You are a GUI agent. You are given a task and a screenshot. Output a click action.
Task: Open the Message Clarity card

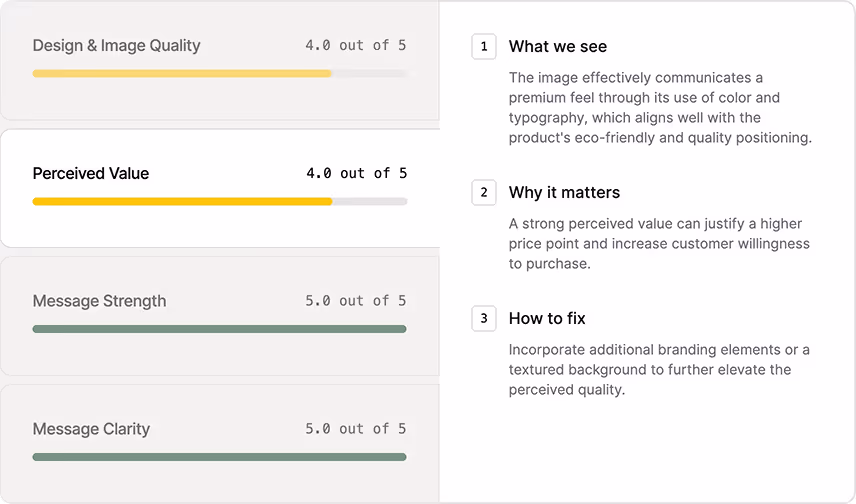219,443
